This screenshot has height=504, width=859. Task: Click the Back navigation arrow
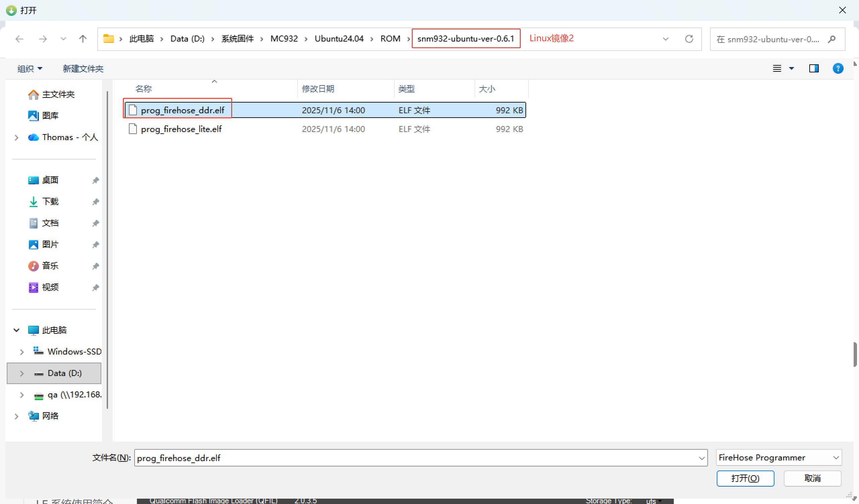click(x=19, y=39)
